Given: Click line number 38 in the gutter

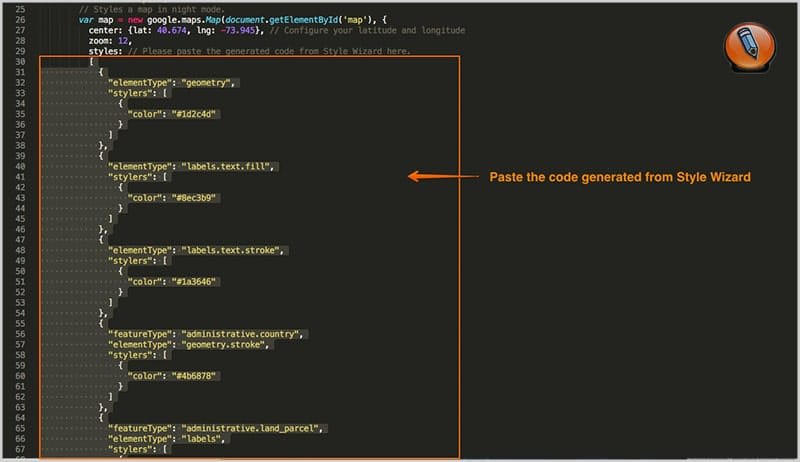Looking at the screenshot, I should point(20,145).
